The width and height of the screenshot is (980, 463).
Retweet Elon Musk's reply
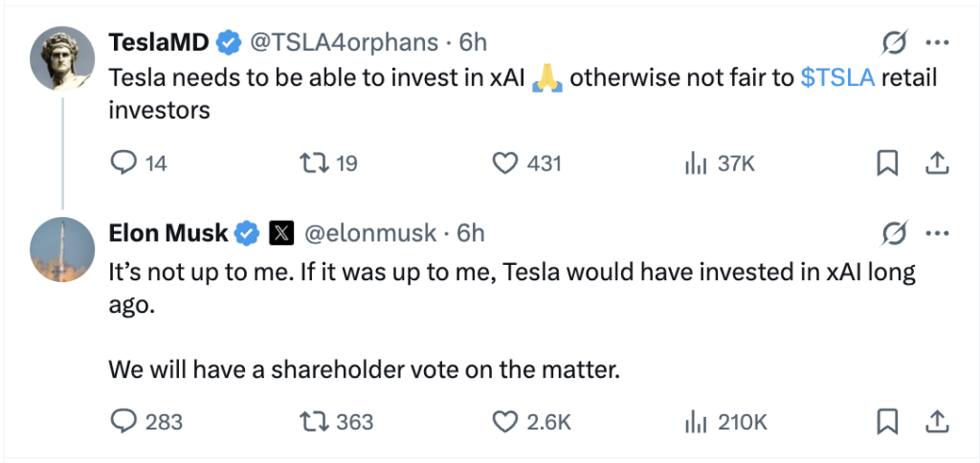click(x=313, y=421)
